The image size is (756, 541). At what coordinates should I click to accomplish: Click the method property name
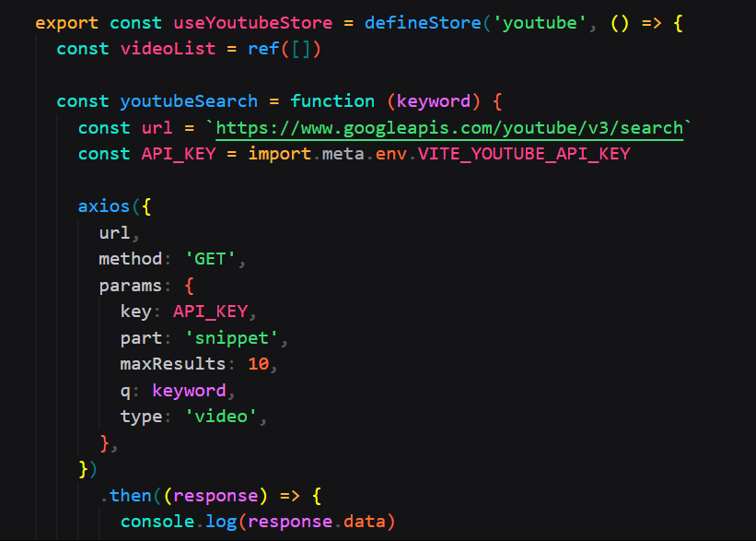[x=130, y=260]
